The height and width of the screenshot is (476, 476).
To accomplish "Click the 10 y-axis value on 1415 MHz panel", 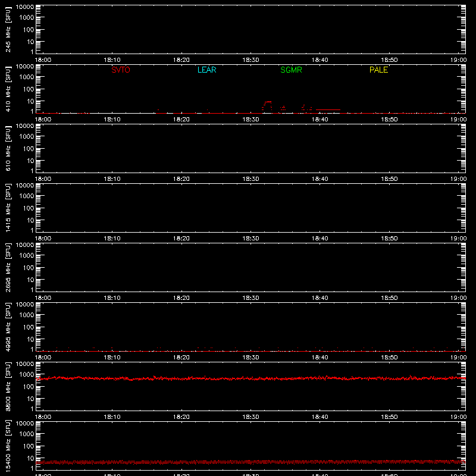I will click(x=30, y=220).
